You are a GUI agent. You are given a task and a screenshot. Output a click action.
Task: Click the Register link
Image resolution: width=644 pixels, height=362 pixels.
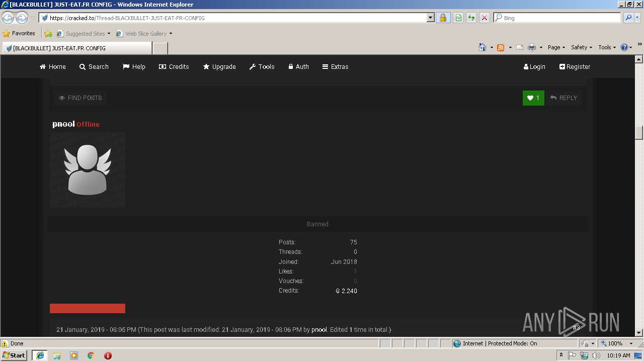pos(575,66)
